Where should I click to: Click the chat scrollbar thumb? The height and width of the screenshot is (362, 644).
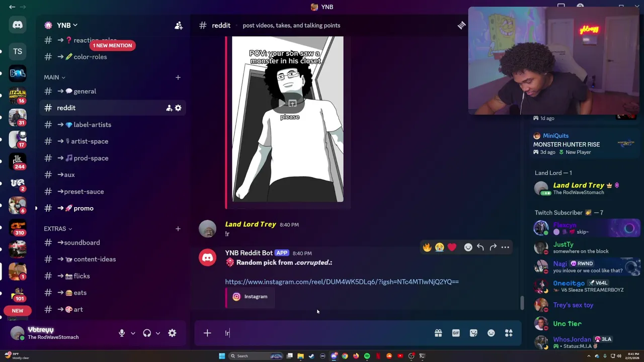[x=522, y=303]
